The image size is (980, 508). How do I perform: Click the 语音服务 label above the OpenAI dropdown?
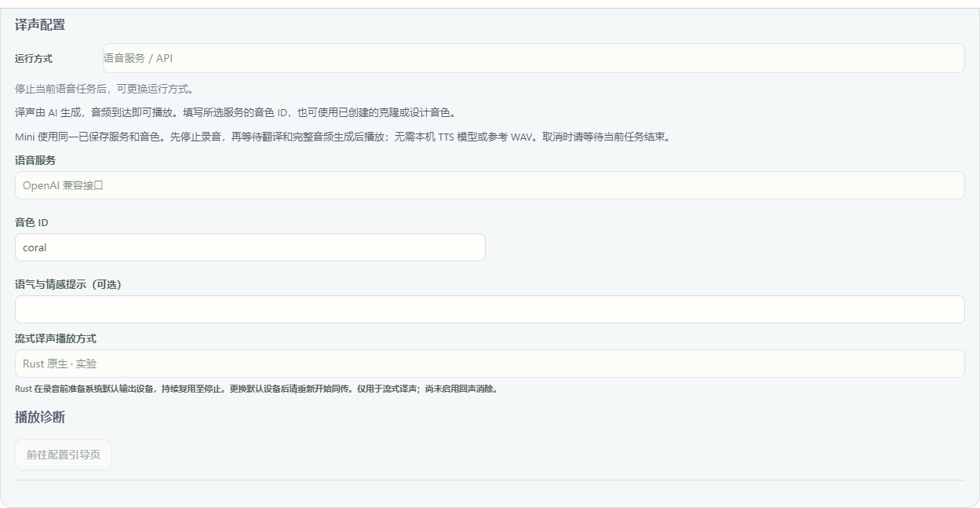tap(35, 160)
